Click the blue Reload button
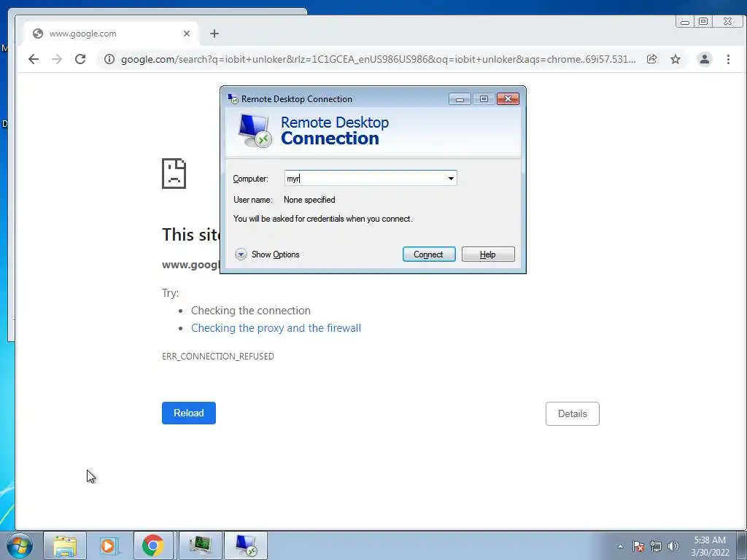This screenshot has height=560, width=747. [189, 413]
